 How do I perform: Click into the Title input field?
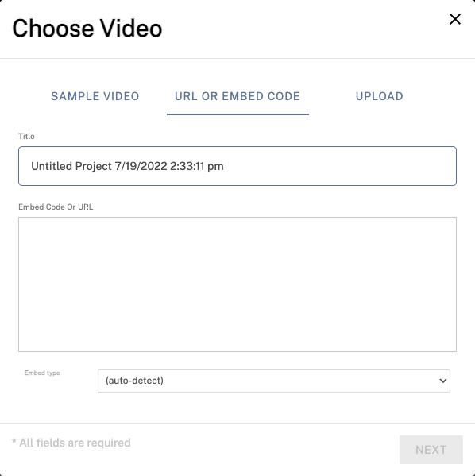coord(237,166)
